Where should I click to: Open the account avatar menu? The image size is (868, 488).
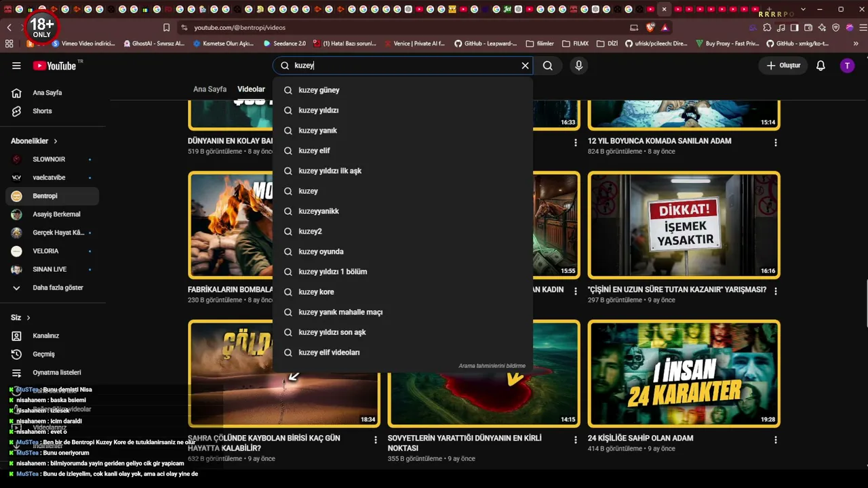pyautogui.click(x=847, y=66)
